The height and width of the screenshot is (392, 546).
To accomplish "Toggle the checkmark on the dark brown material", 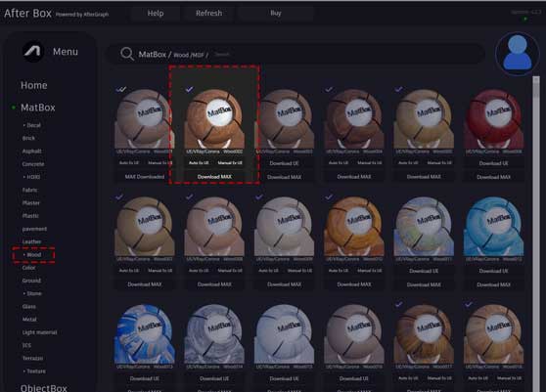I will tap(329, 89).
